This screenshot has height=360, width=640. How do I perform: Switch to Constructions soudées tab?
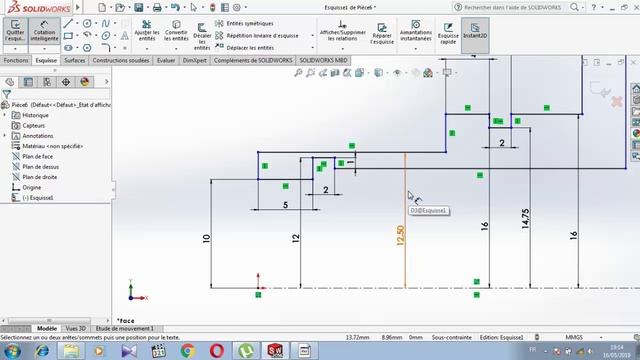121,60
